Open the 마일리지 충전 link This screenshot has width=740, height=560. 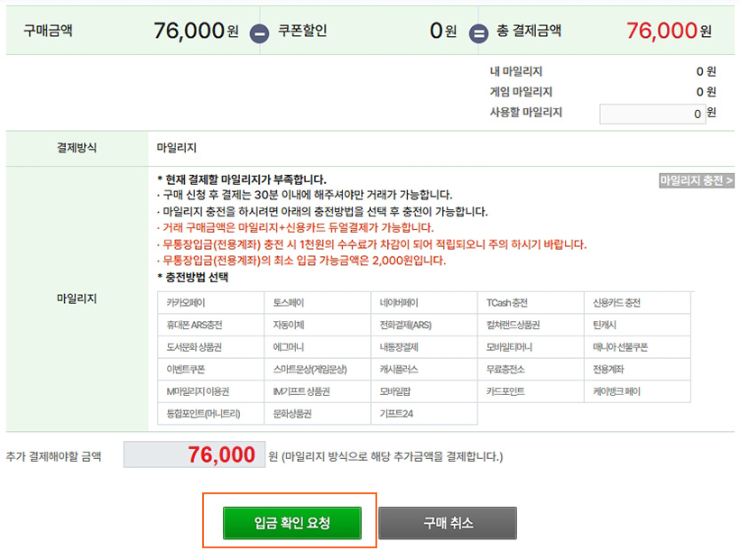[697, 180]
